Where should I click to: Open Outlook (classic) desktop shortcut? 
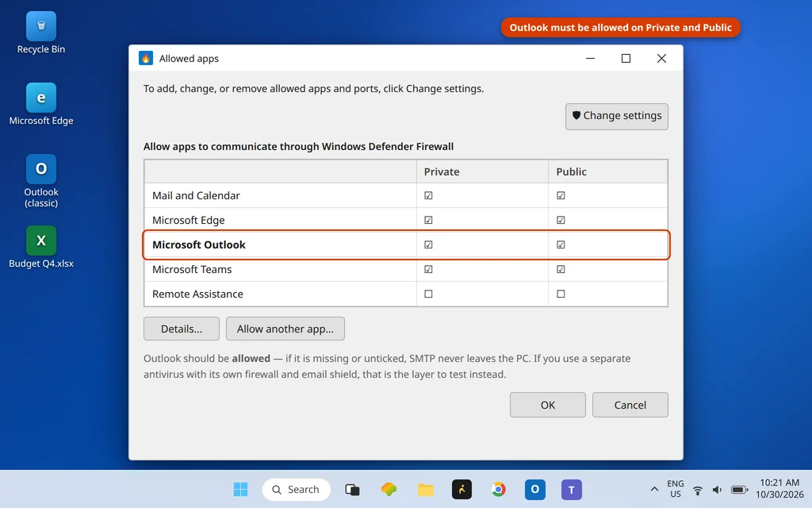click(41, 169)
